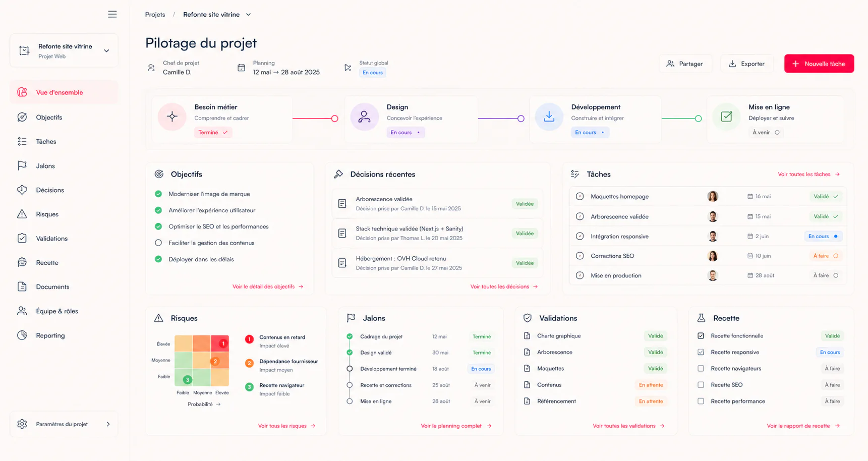Click the hamburger menu icon
This screenshot has width=868, height=461.
click(x=112, y=14)
